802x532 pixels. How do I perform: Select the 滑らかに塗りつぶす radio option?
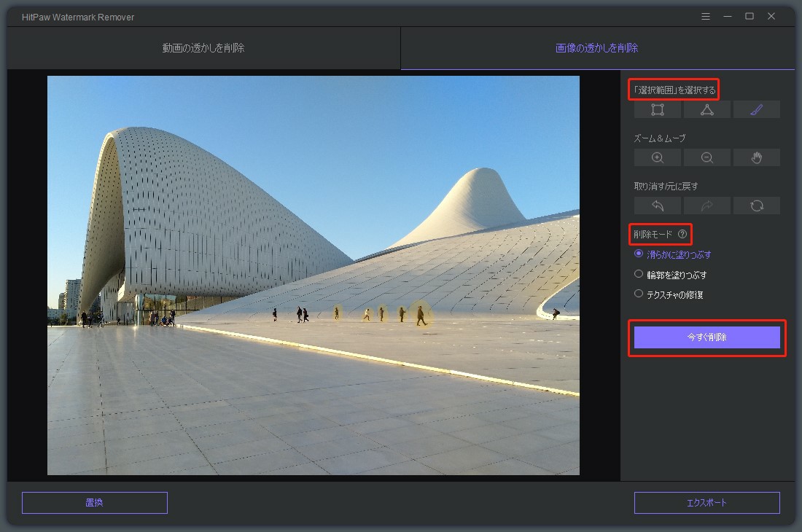coord(639,254)
